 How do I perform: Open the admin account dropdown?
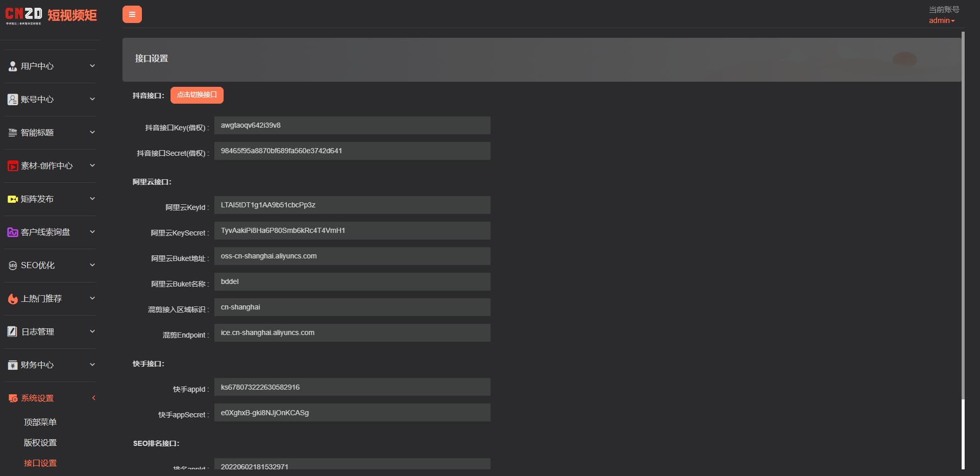(x=941, y=20)
